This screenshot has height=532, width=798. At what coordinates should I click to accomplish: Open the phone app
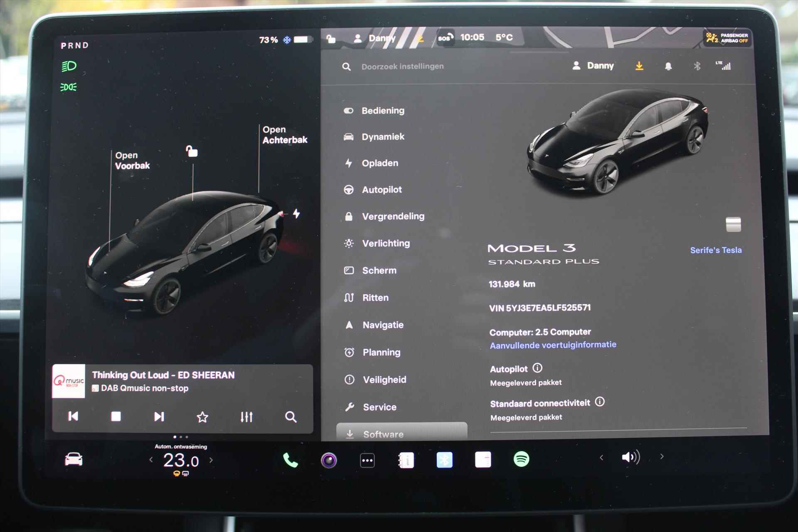(x=290, y=460)
